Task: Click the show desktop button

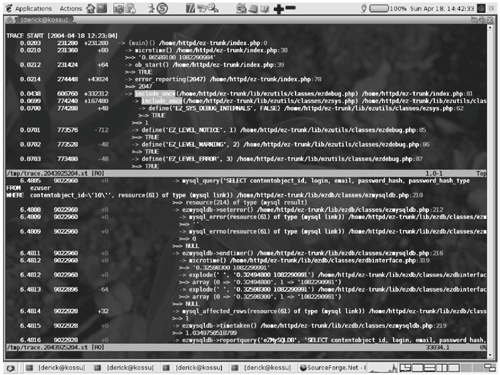Action: coord(10,368)
